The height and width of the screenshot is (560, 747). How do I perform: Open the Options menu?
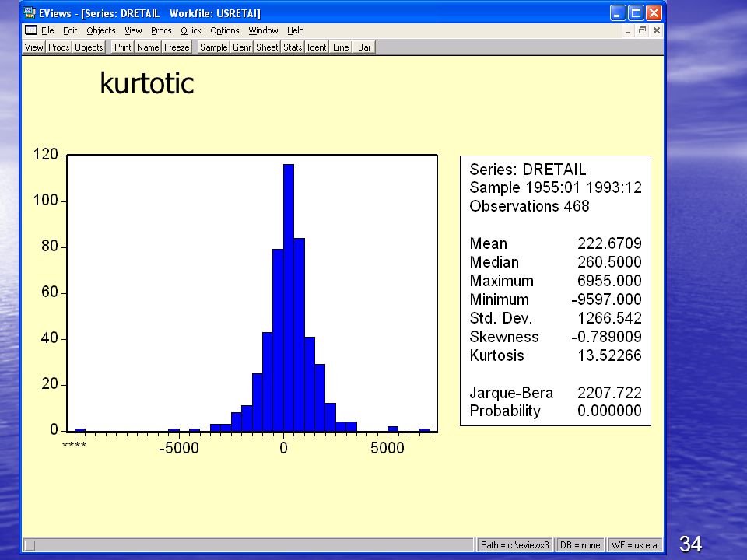point(225,30)
